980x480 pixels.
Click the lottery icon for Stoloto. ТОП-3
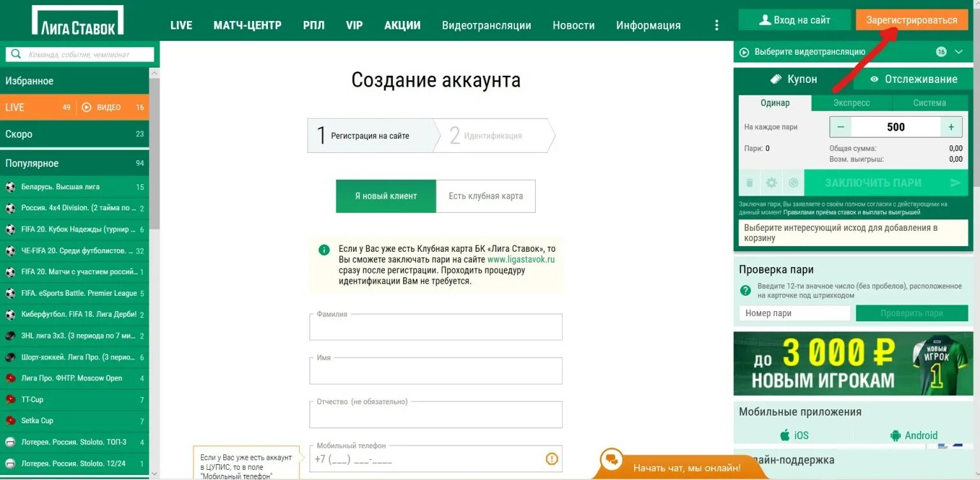pyautogui.click(x=10, y=442)
